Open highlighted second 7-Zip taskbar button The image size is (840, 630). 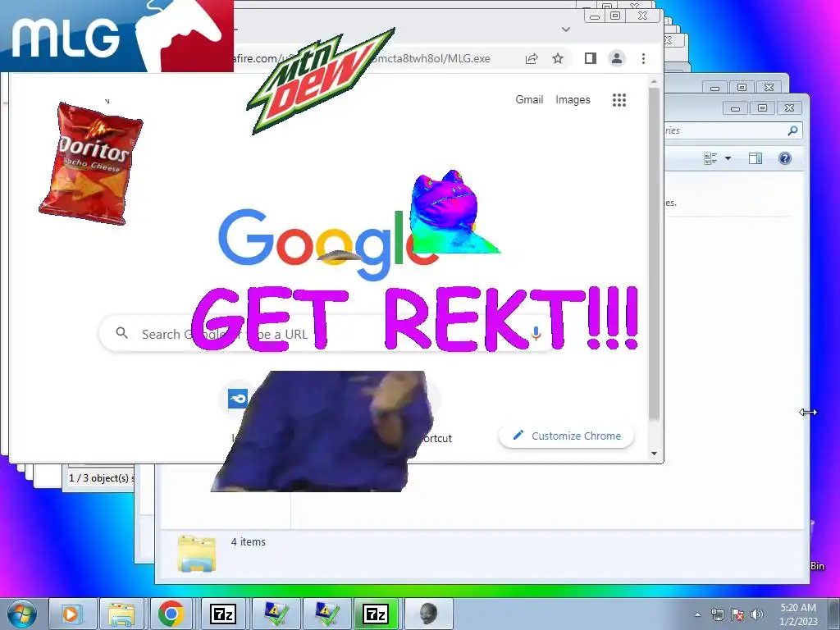click(376, 614)
